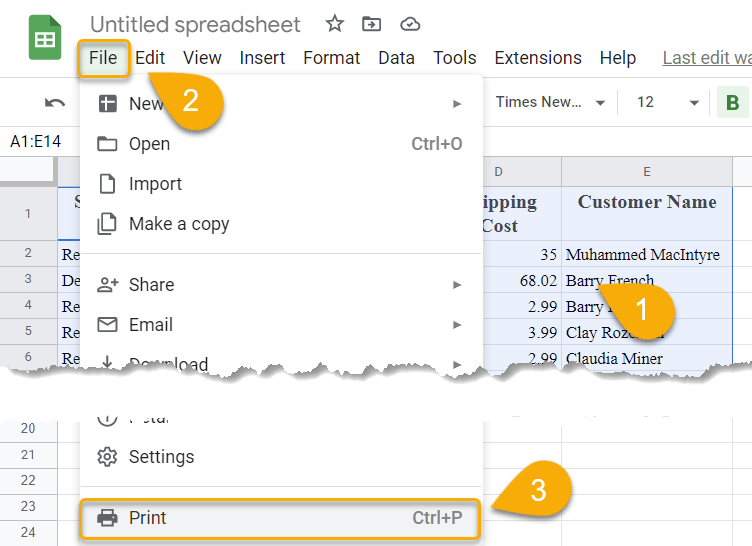This screenshot has height=546, width=752.
Task: Check the cloud save status icon
Action: point(410,24)
